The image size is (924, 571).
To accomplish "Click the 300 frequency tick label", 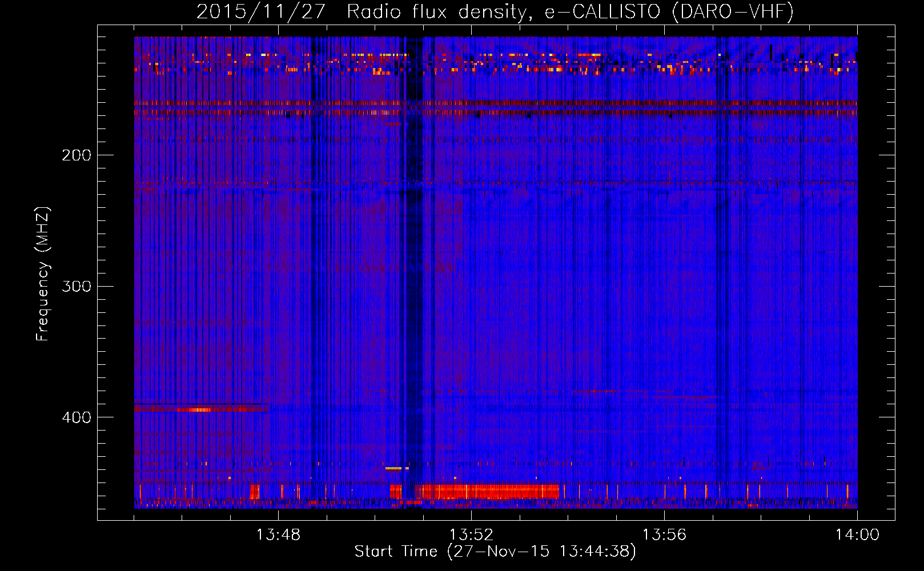I will pyautogui.click(x=76, y=286).
